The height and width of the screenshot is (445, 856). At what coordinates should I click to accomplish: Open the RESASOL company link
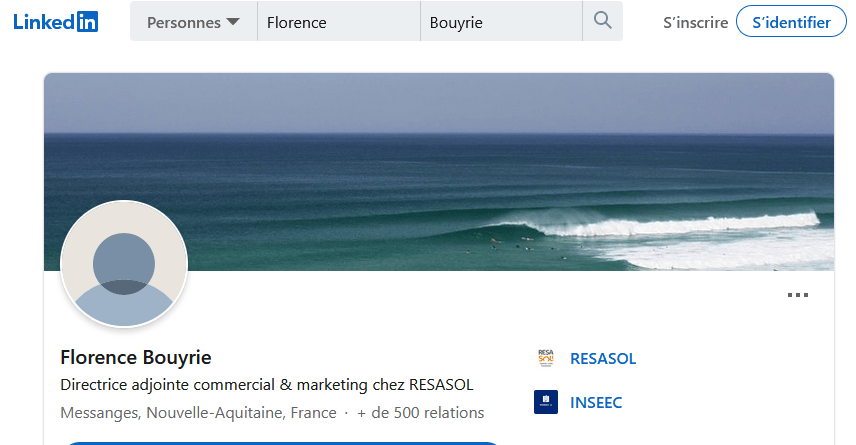pyautogui.click(x=602, y=359)
